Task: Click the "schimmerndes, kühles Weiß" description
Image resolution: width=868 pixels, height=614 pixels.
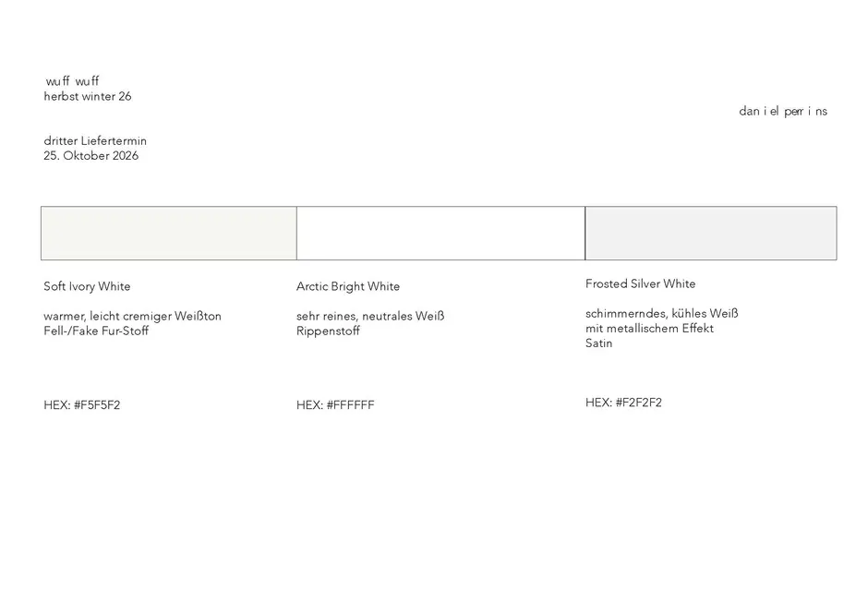Action: tap(662, 313)
